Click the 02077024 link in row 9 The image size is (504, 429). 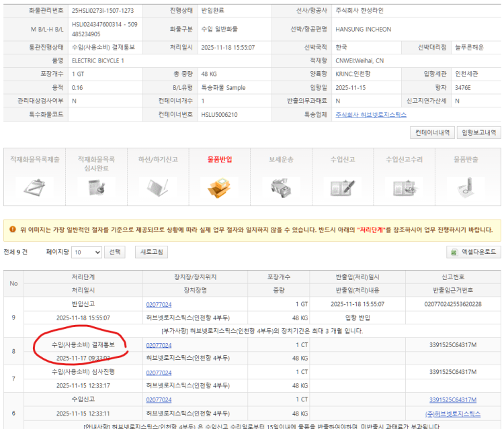coord(159,304)
